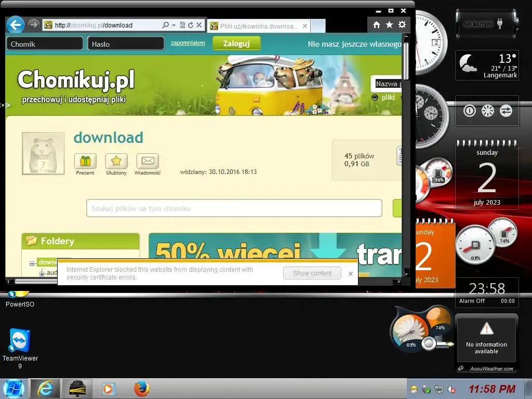Screen dimensions: 532x399
Task: Click the horizontal scrollbar thumb
Action: pos(36,281)
